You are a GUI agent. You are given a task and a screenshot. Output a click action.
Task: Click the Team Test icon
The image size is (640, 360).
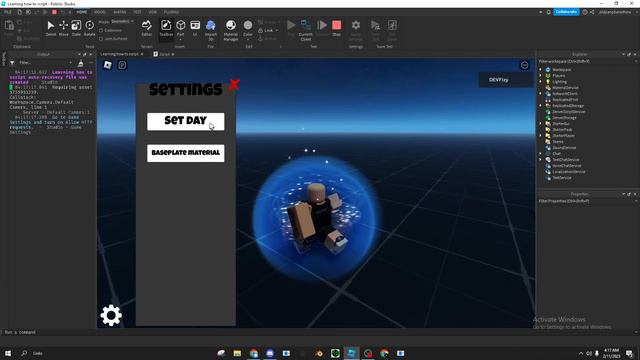point(376,25)
